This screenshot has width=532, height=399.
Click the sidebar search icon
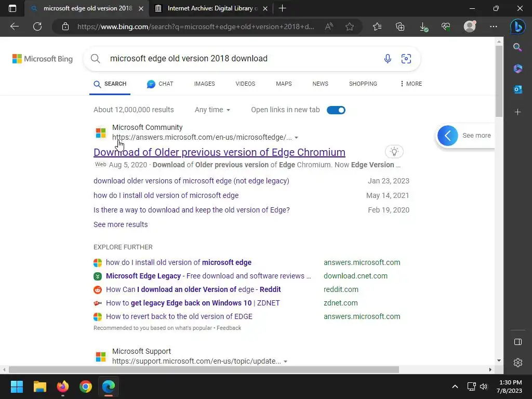(517, 47)
